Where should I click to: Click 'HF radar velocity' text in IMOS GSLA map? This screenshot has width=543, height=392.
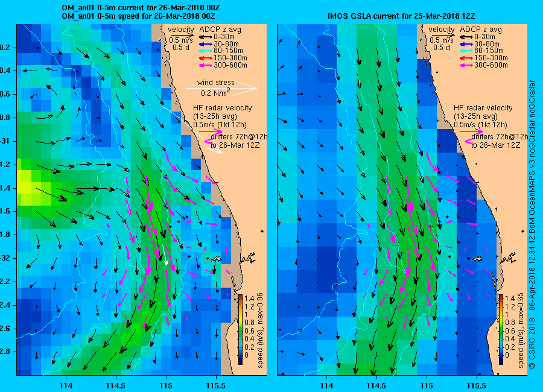point(483,108)
